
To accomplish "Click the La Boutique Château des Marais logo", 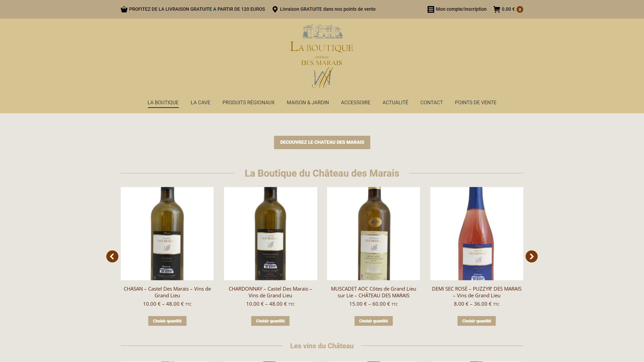I will tap(322, 56).
